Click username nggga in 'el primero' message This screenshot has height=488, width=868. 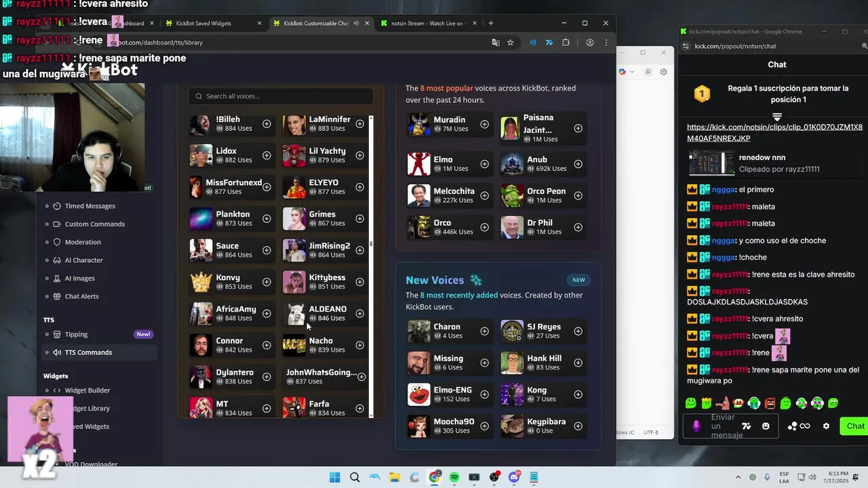[x=724, y=190]
